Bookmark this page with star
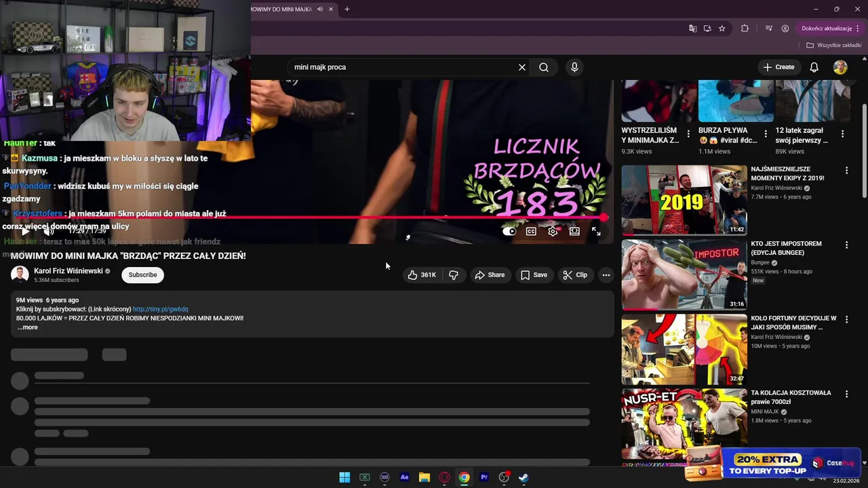The height and width of the screenshot is (488, 868). point(722,28)
